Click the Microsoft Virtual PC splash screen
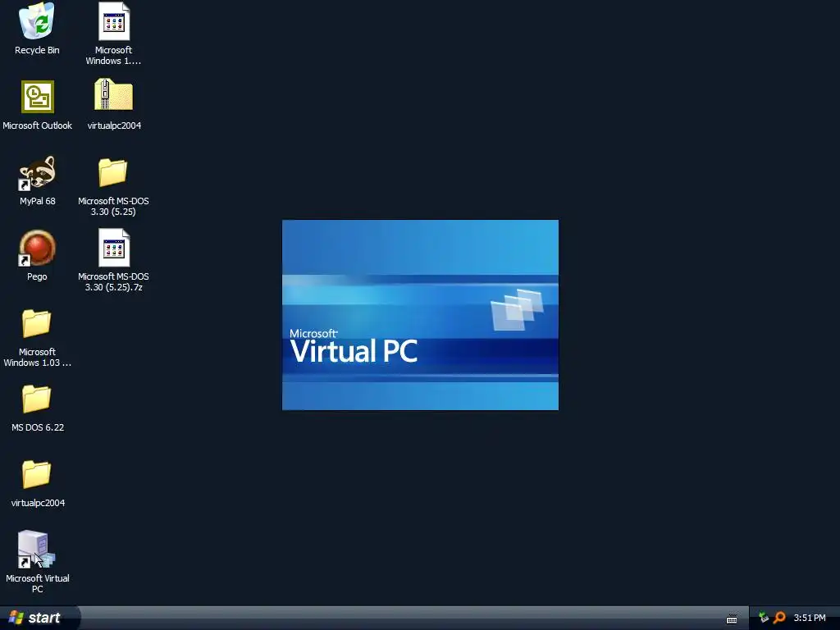Screen dimensions: 840x630 tap(420, 315)
